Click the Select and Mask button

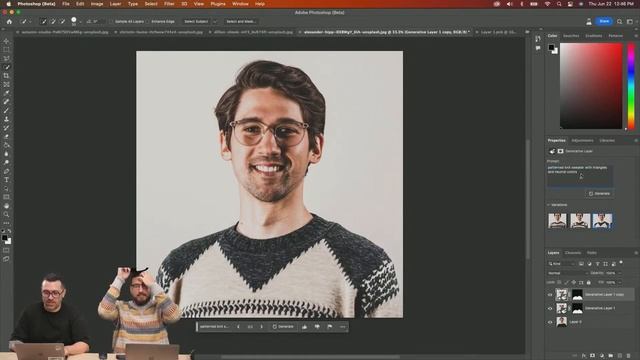click(x=240, y=22)
